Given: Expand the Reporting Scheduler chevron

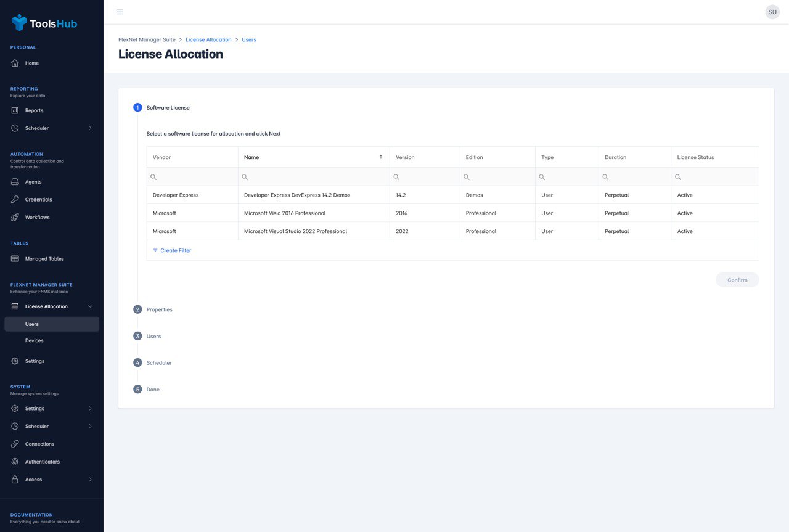Looking at the screenshot, I should click(90, 128).
